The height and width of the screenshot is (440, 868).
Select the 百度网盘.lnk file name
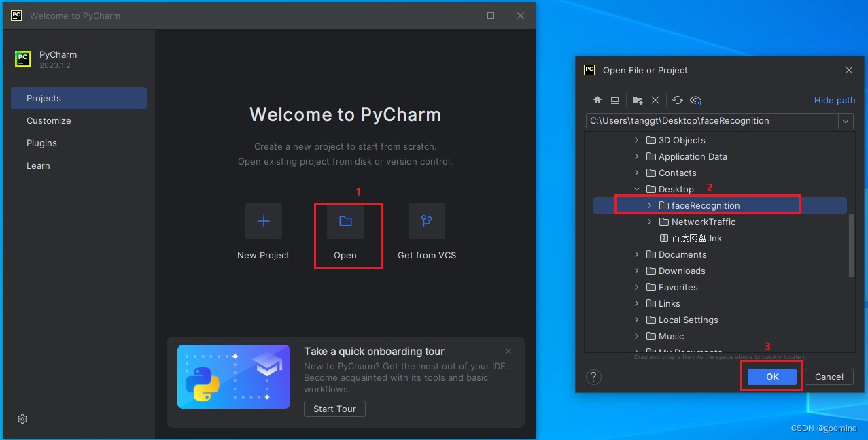click(x=697, y=238)
